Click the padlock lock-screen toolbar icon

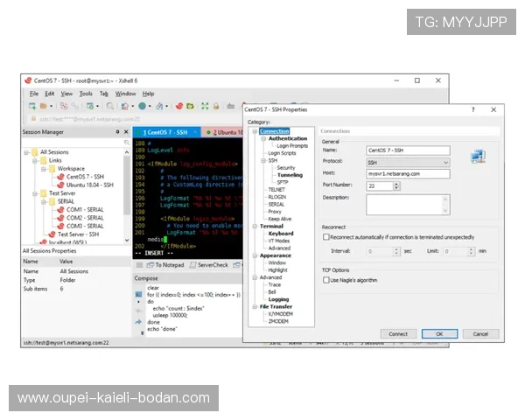[x=216, y=106]
